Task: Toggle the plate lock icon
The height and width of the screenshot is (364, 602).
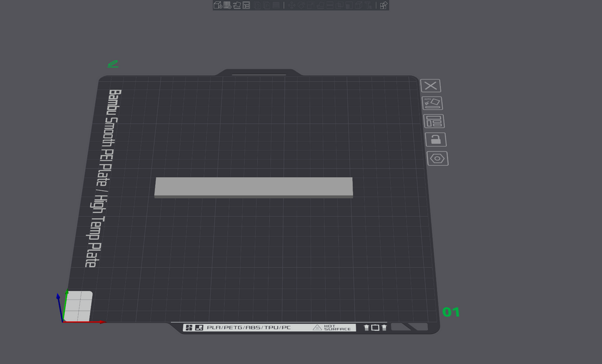Action: [436, 140]
